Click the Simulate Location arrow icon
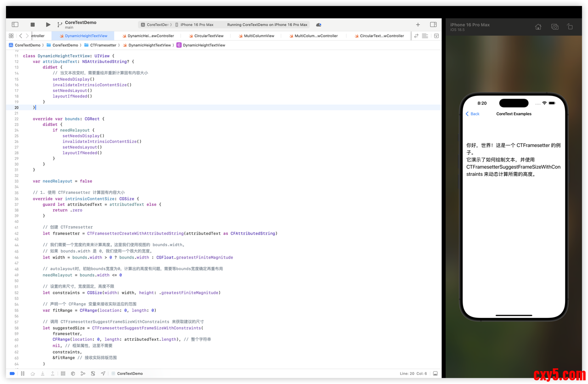The width and height of the screenshot is (588, 384). 103,373
